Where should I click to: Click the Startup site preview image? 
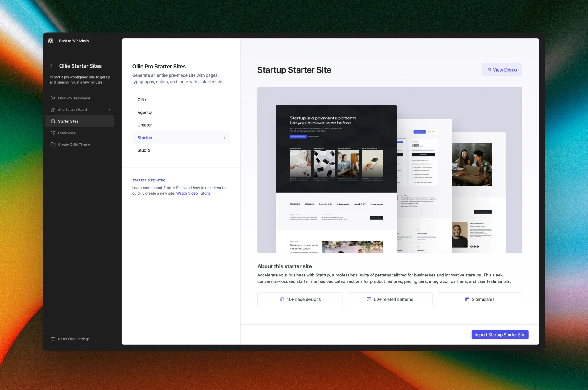coord(389,170)
